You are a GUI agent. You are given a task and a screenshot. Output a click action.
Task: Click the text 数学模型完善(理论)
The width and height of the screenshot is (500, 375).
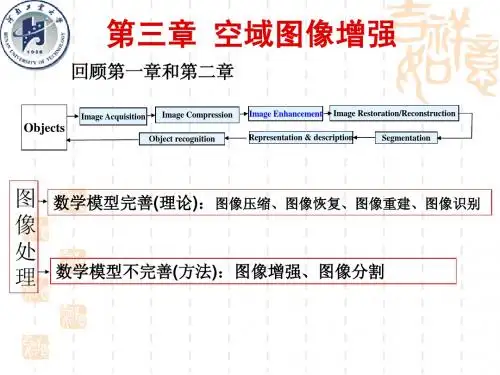126,203
